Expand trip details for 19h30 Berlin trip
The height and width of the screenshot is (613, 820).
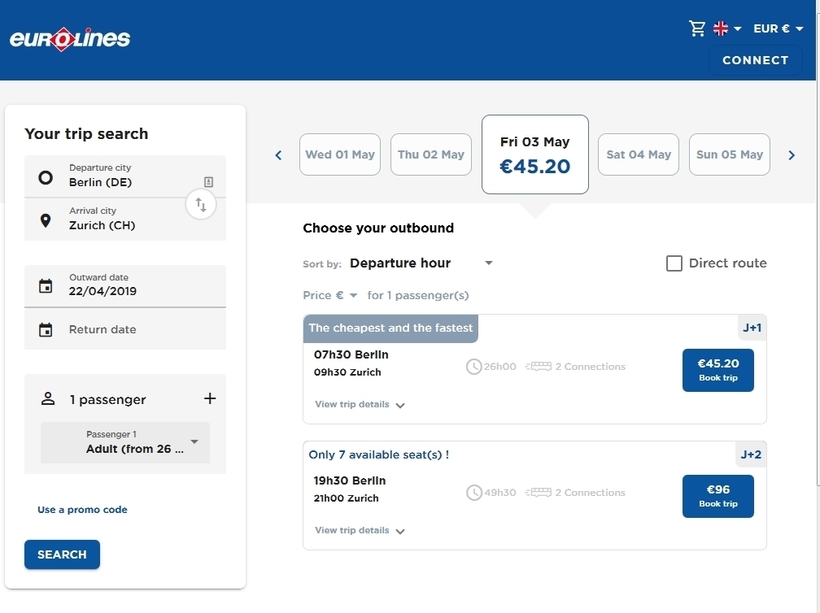[x=360, y=531]
